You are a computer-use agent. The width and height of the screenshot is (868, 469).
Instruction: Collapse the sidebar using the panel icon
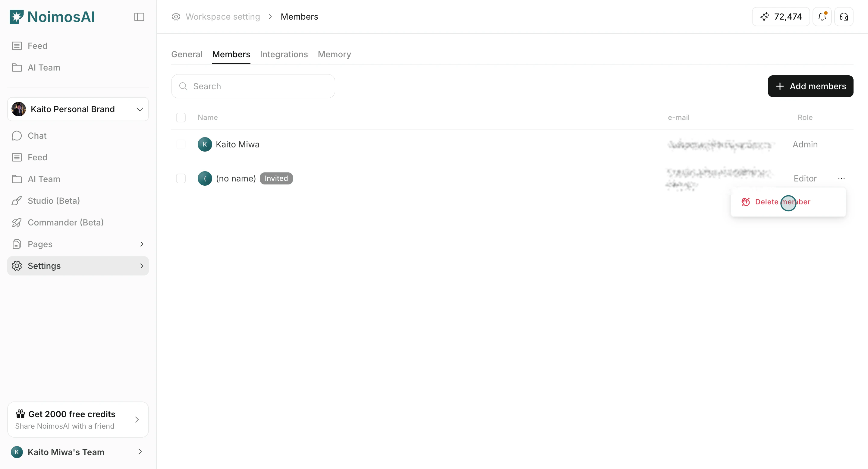139,17
